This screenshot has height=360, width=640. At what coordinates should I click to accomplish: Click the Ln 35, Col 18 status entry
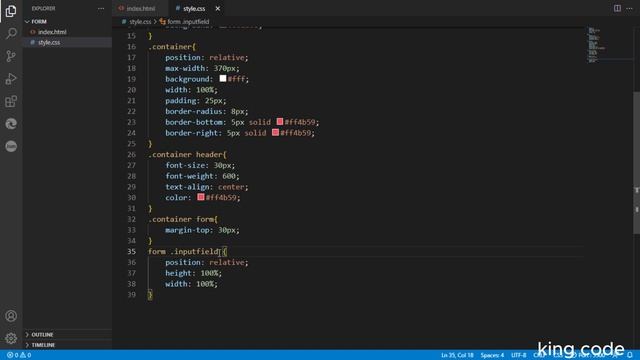tap(457, 355)
